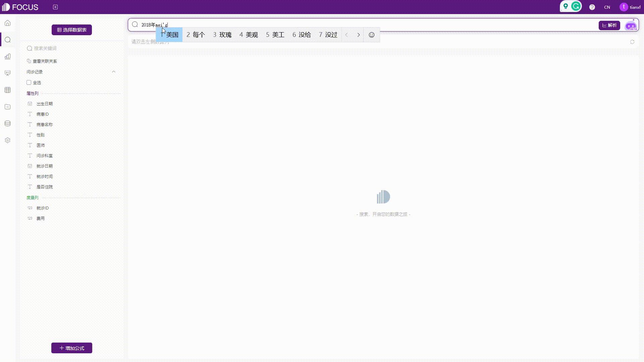Open the database management sidebar icon

coord(8,124)
